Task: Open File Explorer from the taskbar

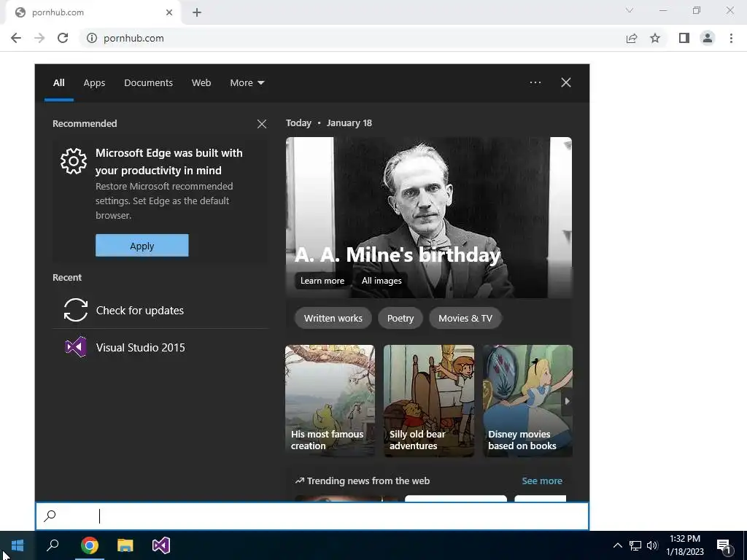Action: point(125,545)
